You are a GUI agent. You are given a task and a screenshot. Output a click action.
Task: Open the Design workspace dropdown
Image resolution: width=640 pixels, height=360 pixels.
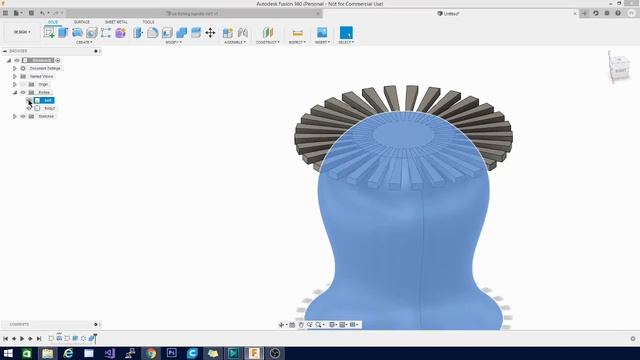pos(22,32)
